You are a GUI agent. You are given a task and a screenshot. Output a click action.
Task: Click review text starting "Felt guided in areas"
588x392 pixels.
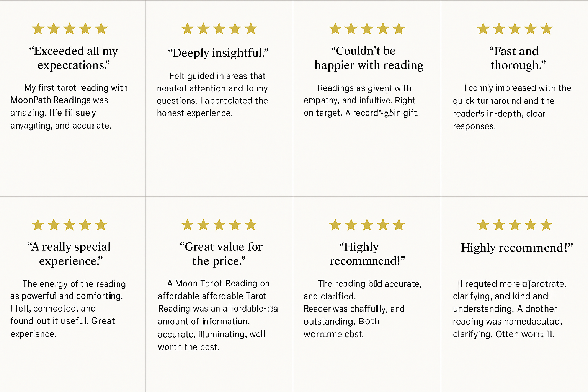(x=212, y=95)
